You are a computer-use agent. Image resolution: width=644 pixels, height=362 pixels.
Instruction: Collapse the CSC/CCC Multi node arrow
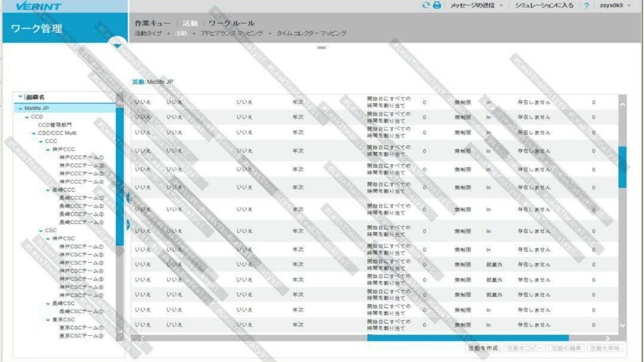pos(34,134)
